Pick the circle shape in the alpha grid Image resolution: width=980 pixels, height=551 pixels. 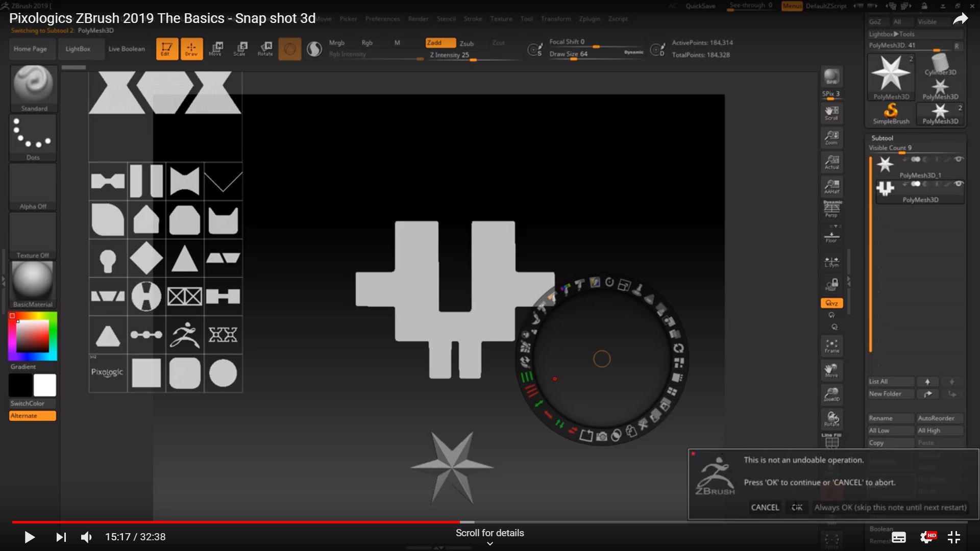pyautogui.click(x=223, y=373)
